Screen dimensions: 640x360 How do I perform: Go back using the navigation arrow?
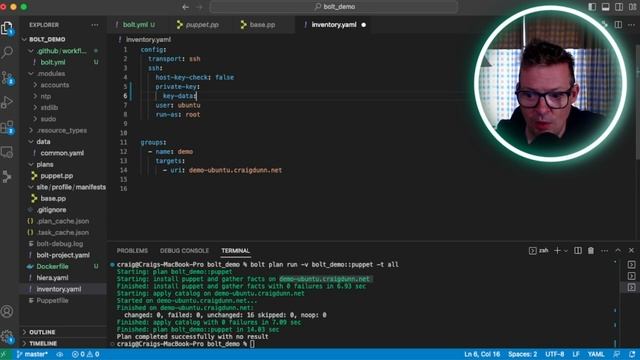(185, 7)
